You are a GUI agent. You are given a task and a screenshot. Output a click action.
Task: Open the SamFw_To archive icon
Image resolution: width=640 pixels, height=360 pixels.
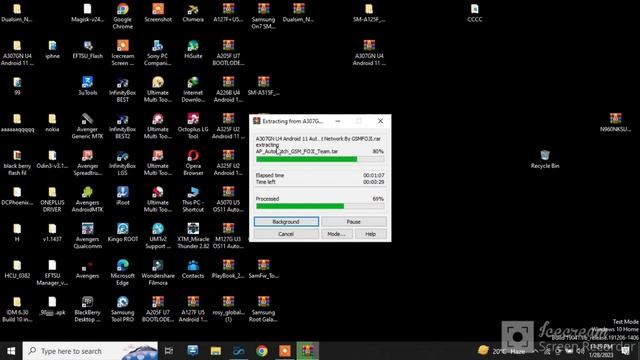pyautogui.click(x=263, y=269)
